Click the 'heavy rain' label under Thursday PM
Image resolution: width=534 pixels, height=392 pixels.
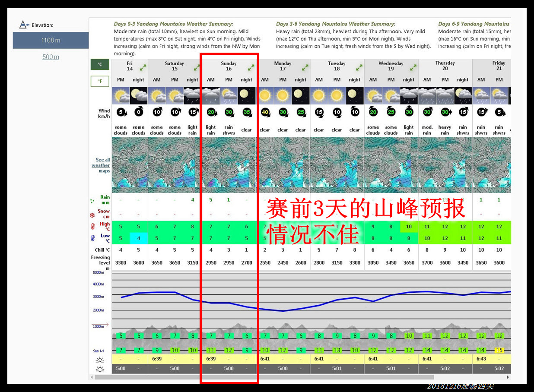point(445,130)
